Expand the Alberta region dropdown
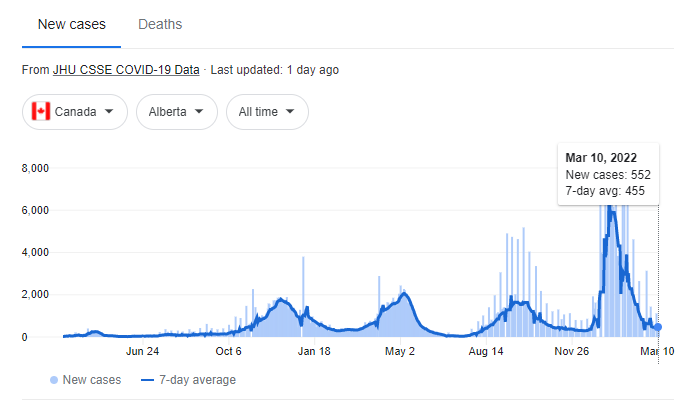Image resolution: width=682 pixels, height=400 pixels. click(177, 112)
